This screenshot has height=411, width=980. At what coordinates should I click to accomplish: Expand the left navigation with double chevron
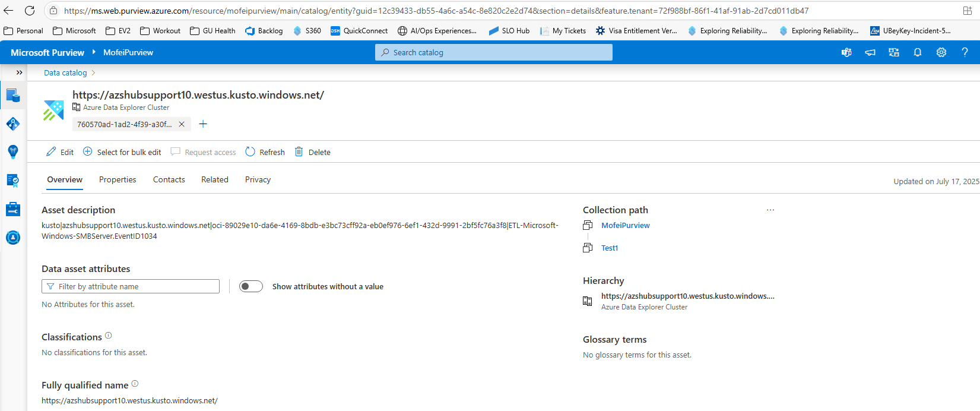19,72
